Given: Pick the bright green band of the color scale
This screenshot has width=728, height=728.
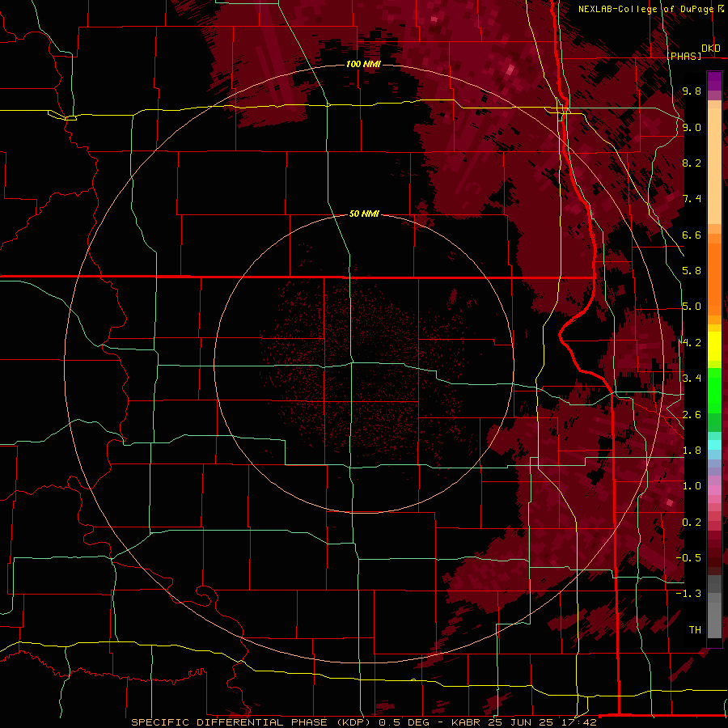Looking at the screenshot, I should pyautogui.click(x=714, y=391).
